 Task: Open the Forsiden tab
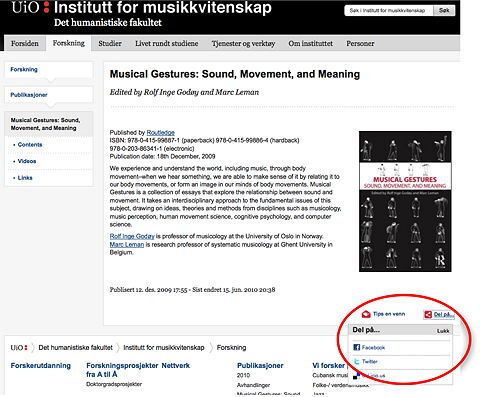[25, 43]
